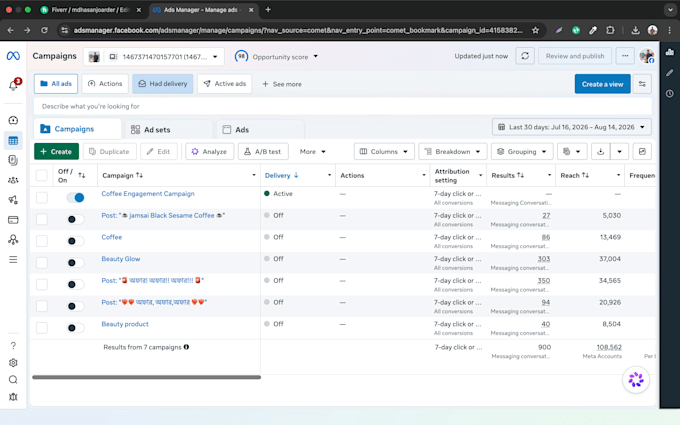
Task: Check the Beauty Glow row checkbox
Action: tap(42, 263)
